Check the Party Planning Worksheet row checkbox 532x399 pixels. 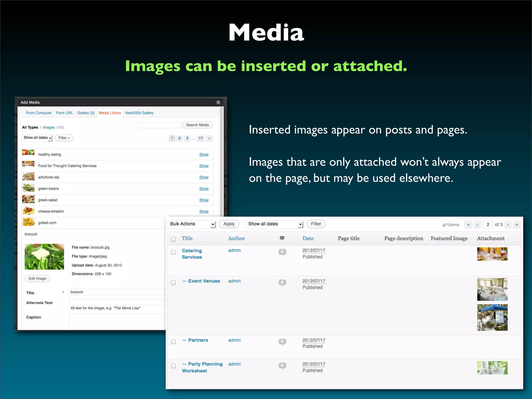(x=173, y=366)
